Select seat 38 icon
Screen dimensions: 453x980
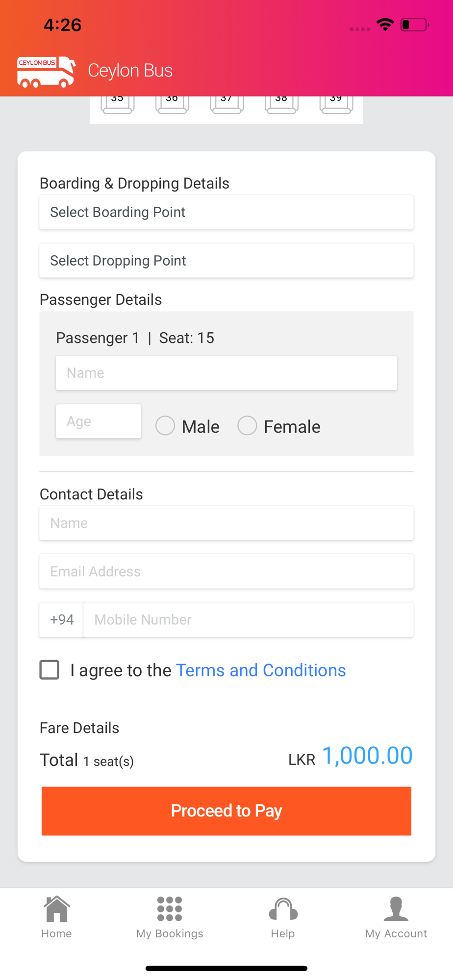click(x=281, y=104)
